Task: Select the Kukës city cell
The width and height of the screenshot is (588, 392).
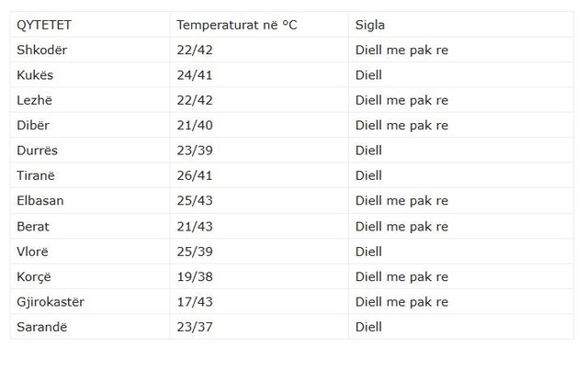Action: [37, 75]
